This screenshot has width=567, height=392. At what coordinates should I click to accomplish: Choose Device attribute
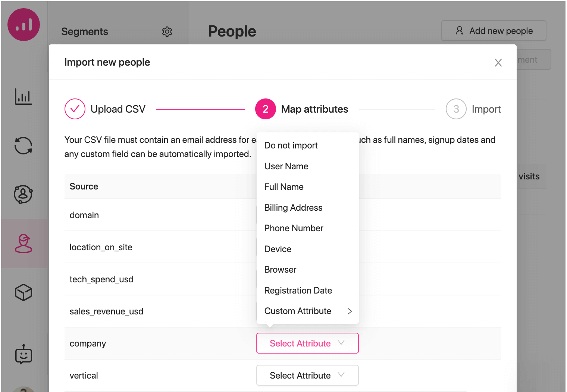point(308,249)
